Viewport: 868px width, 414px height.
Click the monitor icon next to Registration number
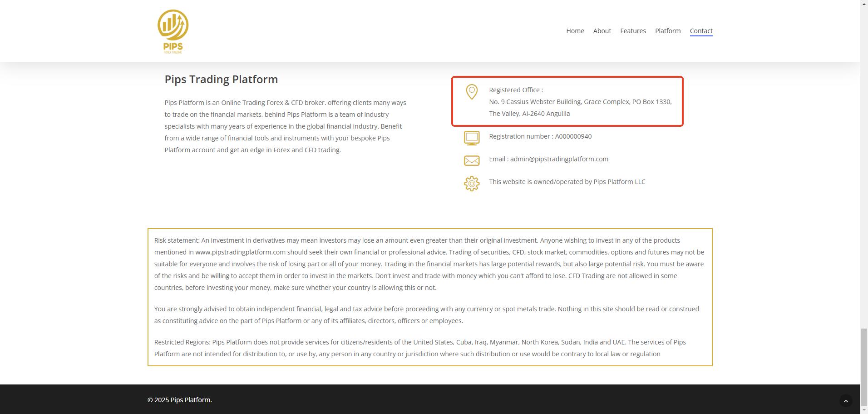[x=472, y=138]
